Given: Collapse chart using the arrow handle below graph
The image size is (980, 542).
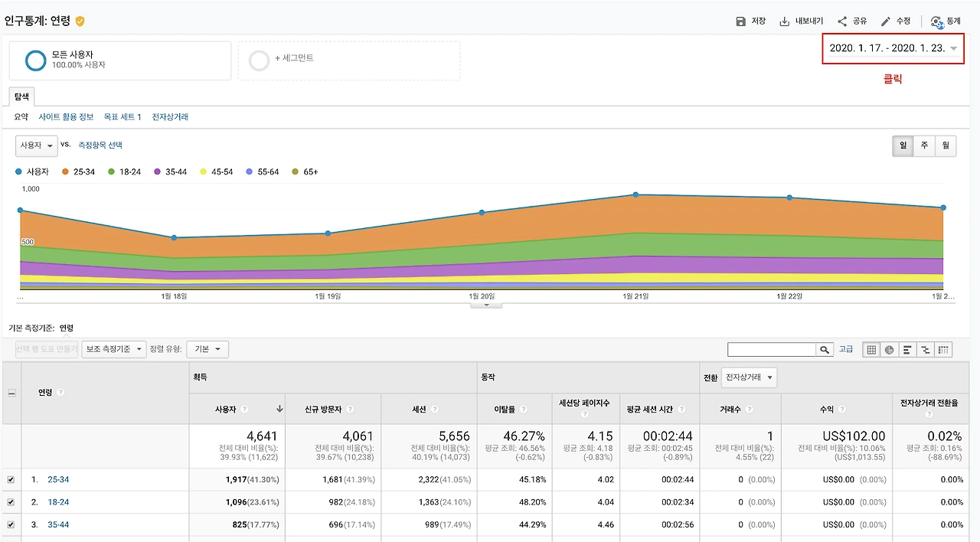Looking at the screenshot, I should coord(486,305).
